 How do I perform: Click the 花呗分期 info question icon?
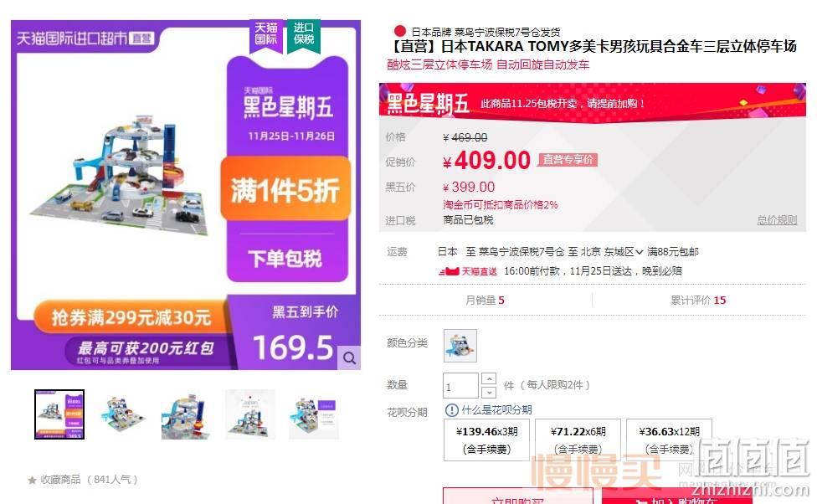tap(451, 410)
